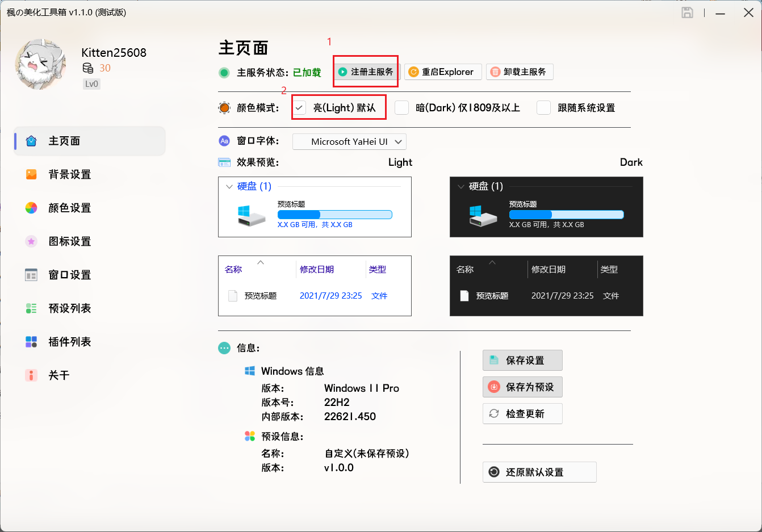The height and width of the screenshot is (532, 762).
Task: Click the 重启Explorer button
Action: (443, 72)
